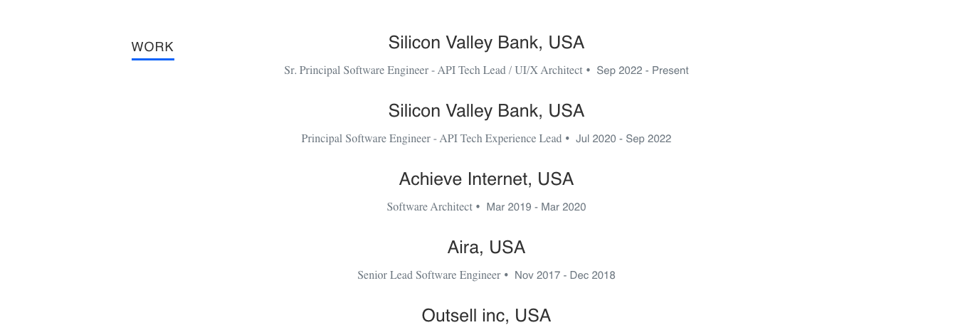Click the Sr. Principal Software Engineer role text
The width and height of the screenshot is (980, 330).
click(x=433, y=70)
